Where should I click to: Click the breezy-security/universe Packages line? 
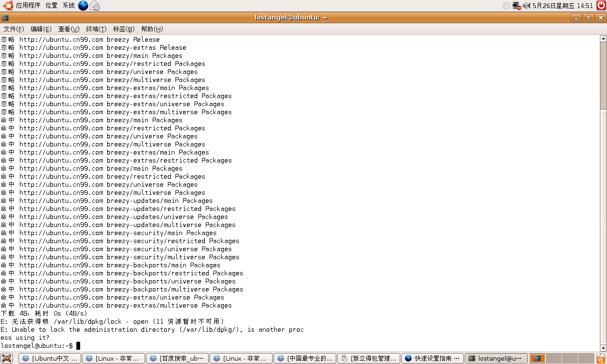[x=116, y=249]
